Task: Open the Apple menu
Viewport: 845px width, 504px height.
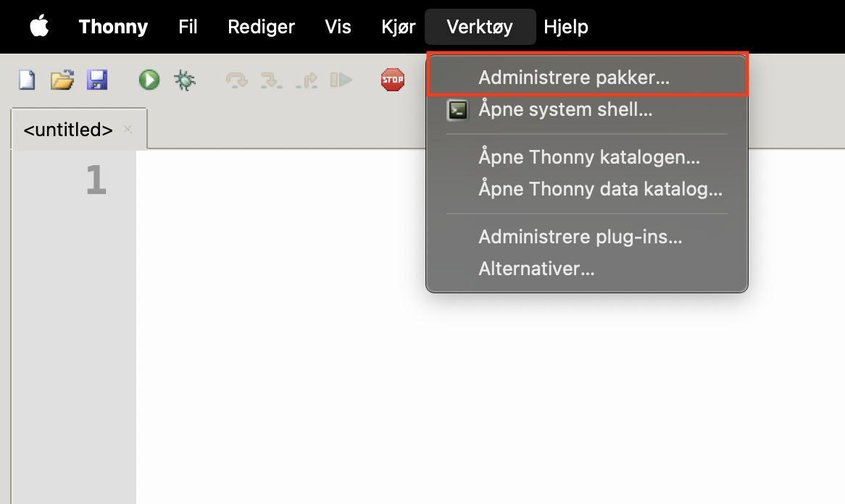Action: pyautogui.click(x=39, y=27)
